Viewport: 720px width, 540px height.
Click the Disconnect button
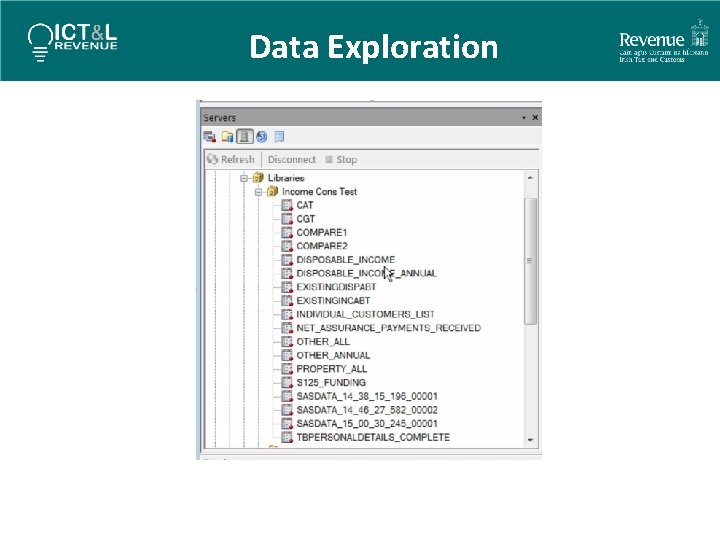292,159
